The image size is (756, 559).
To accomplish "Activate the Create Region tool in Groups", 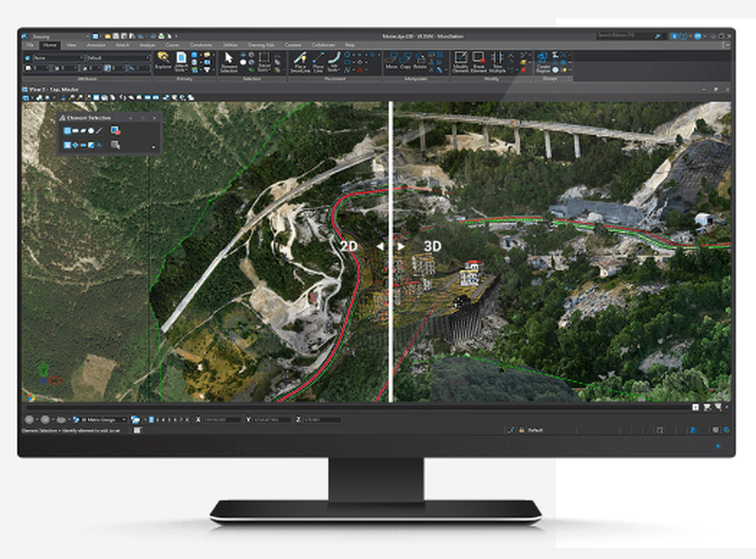I will 542,57.
